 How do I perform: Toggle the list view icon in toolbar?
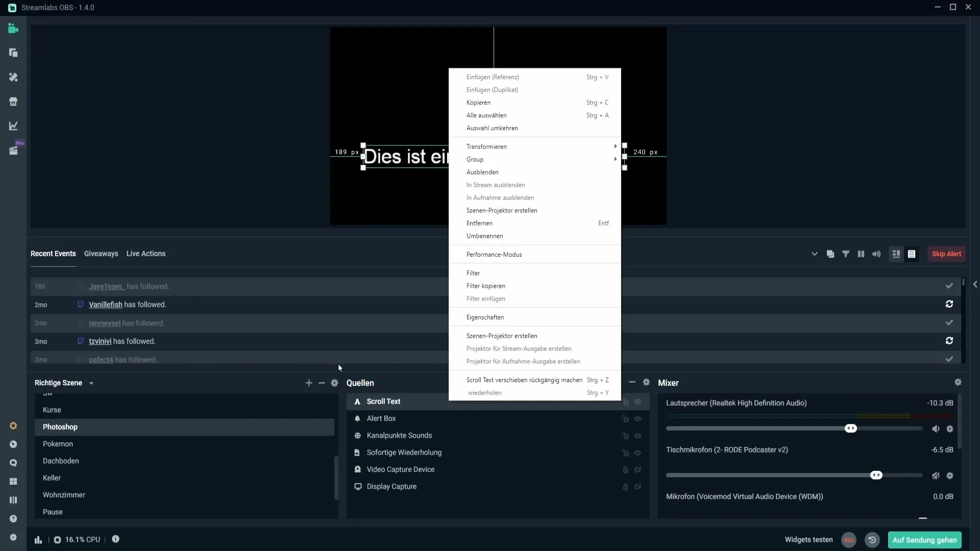pos(912,254)
